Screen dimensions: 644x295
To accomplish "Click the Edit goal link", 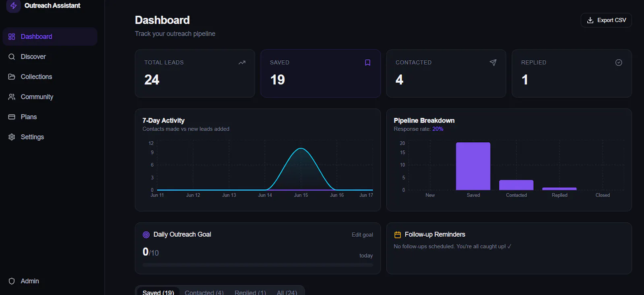I will [362, 235].
